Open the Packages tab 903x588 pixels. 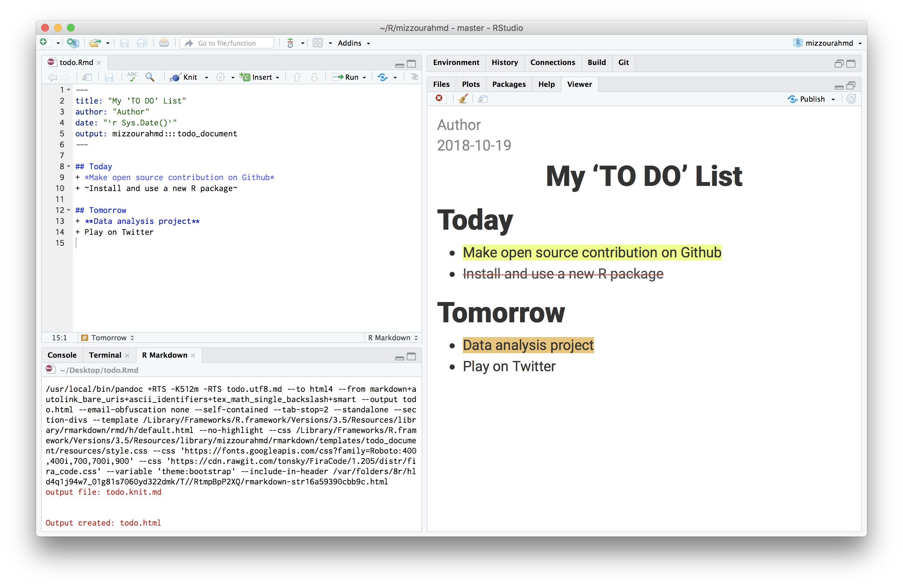pyautogui.click(x=508, y=84)
